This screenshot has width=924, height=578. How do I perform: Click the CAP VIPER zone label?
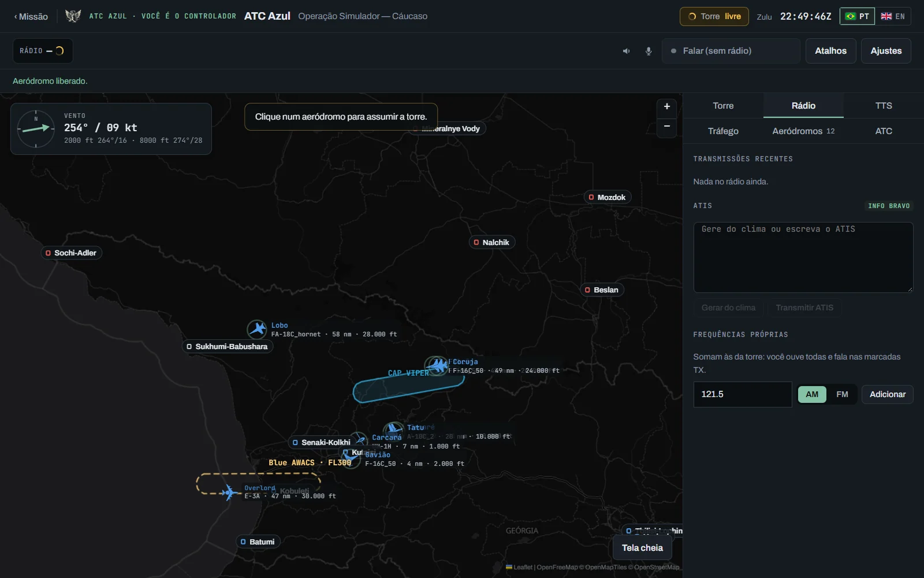(x=408, y=373)
